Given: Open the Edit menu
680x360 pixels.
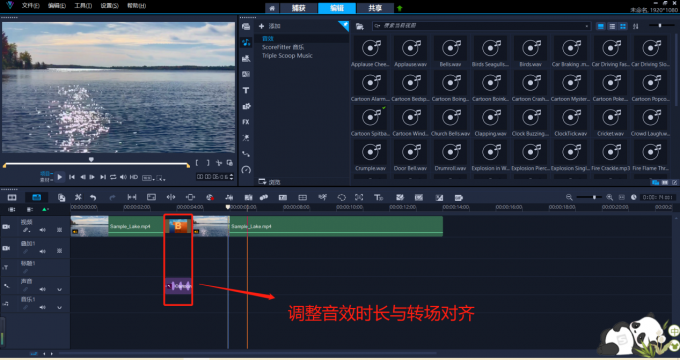Looking at the screenshot, I should [57, 6].
